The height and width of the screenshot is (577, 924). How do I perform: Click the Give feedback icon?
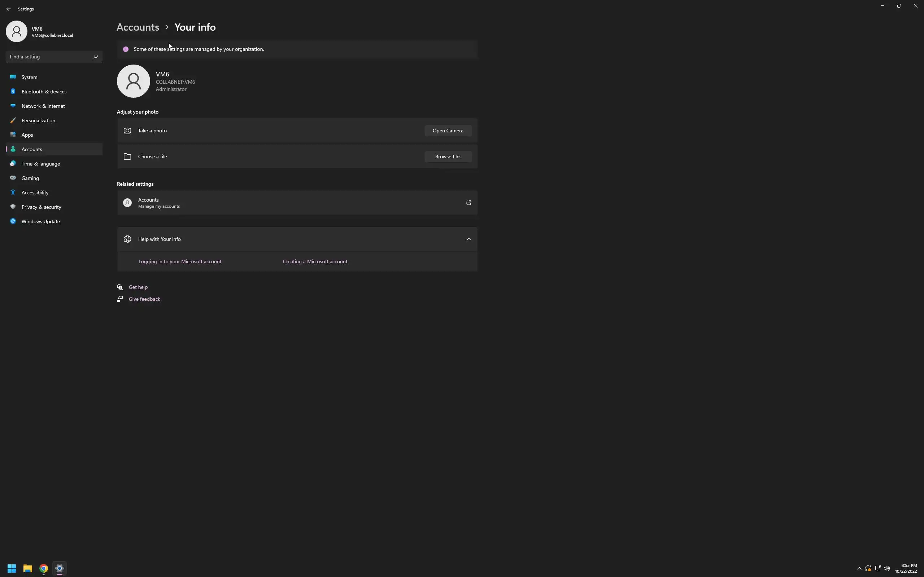pos(120,299)
